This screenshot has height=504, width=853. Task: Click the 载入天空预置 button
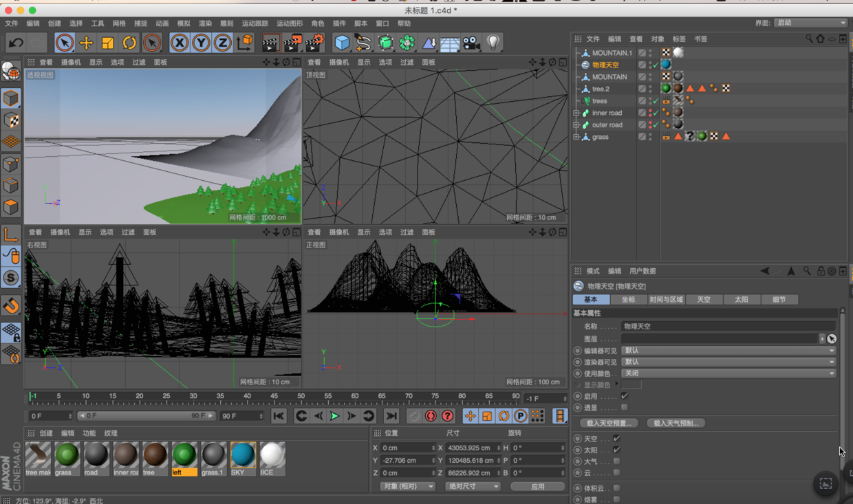(x=609, y=424)
